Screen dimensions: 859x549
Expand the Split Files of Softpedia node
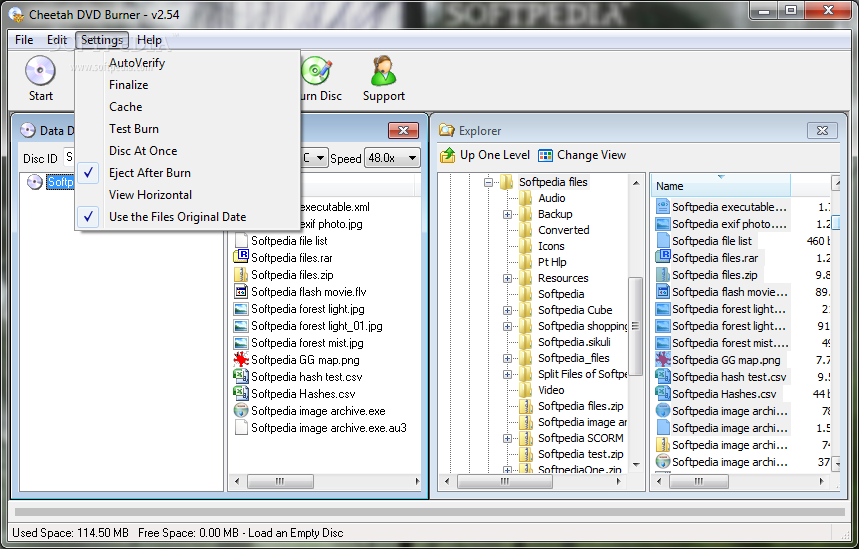pos(507,374)
